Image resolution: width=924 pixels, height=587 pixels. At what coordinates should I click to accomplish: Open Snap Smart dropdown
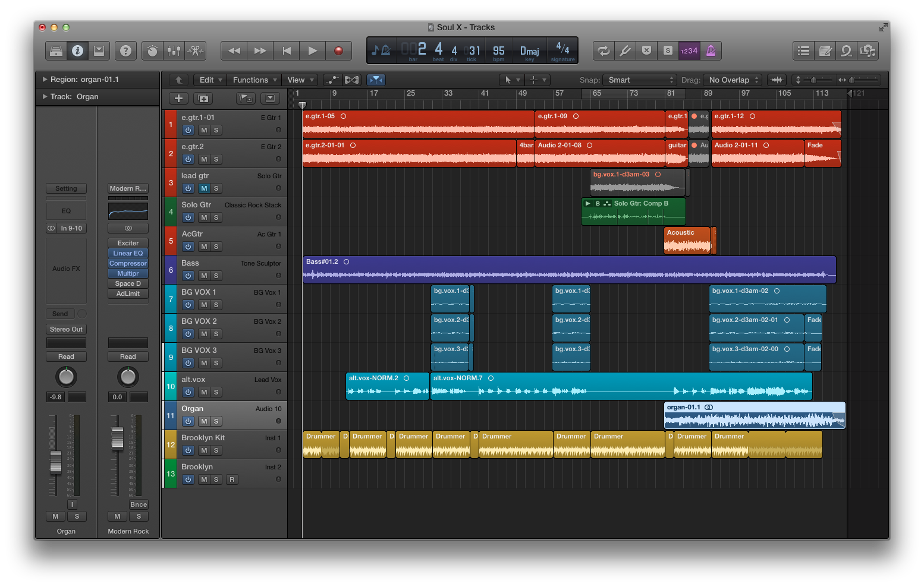click(640, 80)
